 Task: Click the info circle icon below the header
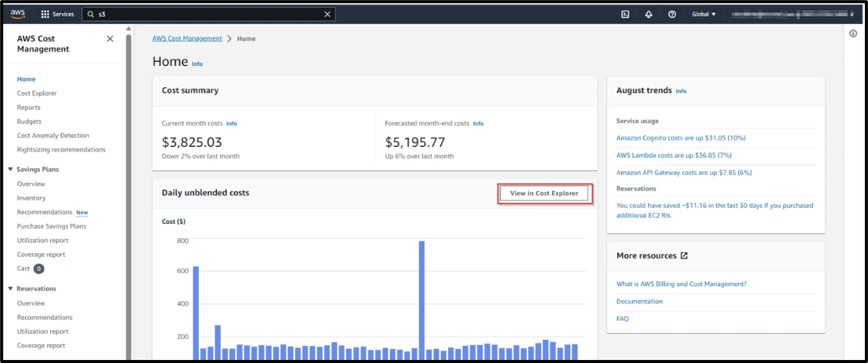click(852, 34)
